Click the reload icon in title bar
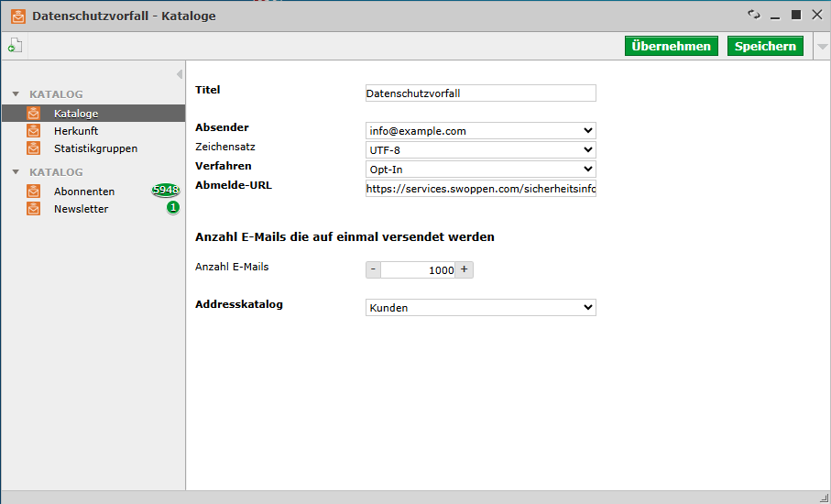Image resolution: width=831 pixels, height=504 pixels. pos(754,15)
